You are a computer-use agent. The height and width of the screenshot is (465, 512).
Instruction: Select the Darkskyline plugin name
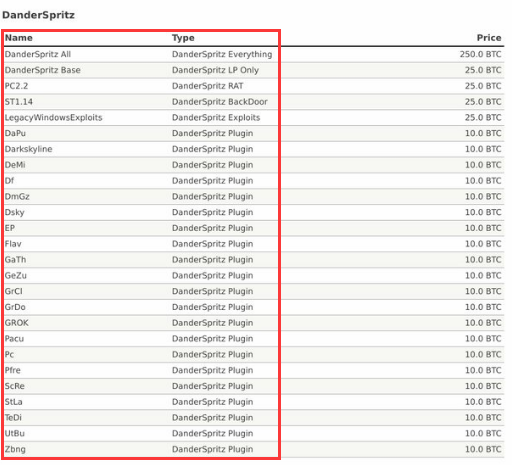[28, 149]
